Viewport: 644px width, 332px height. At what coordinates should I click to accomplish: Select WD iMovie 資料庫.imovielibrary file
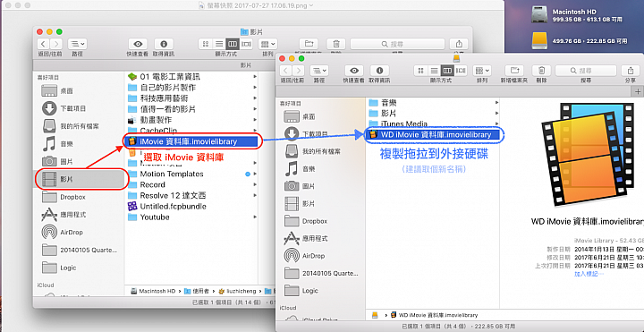433,134
